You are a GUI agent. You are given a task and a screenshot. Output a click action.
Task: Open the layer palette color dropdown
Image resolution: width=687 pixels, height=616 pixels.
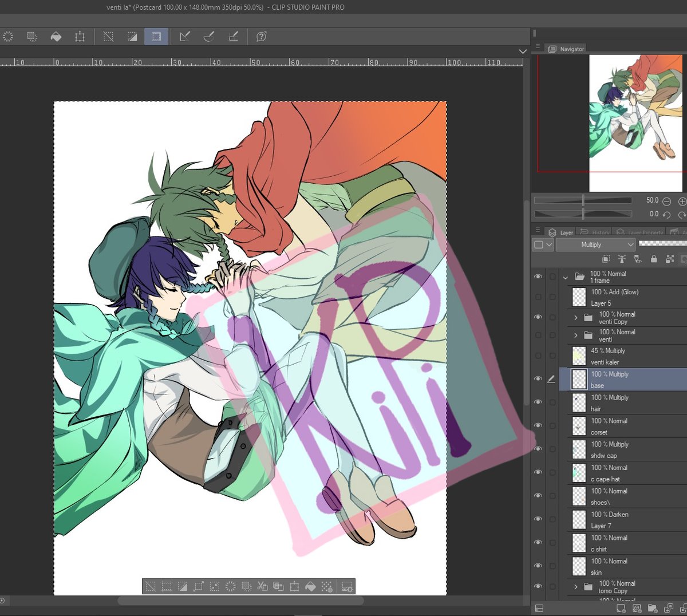[x=543, y=244]
